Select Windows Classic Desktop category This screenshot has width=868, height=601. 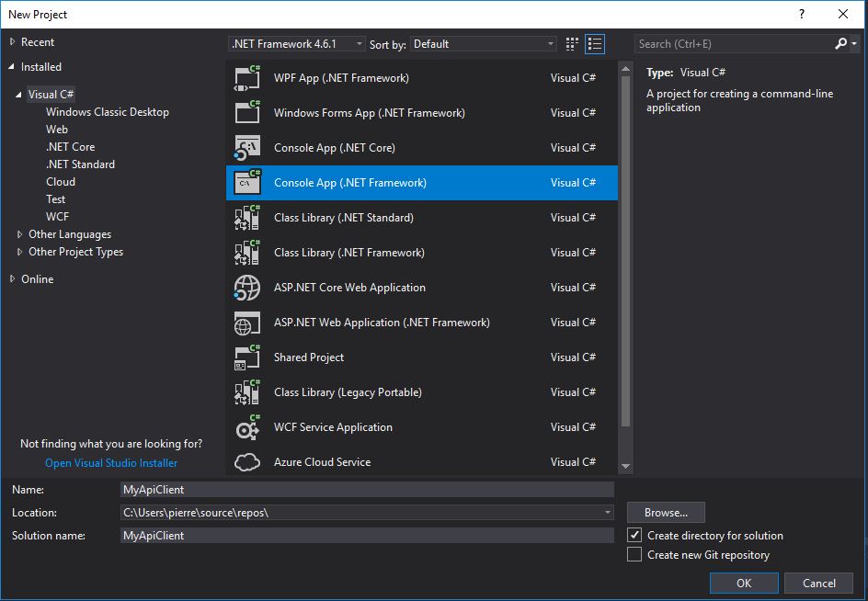108,112
